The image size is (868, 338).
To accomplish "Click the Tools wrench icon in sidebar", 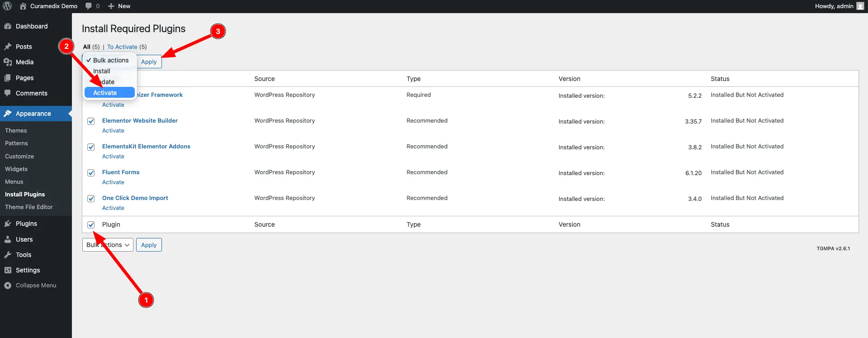I will click(x=8, y=255).
